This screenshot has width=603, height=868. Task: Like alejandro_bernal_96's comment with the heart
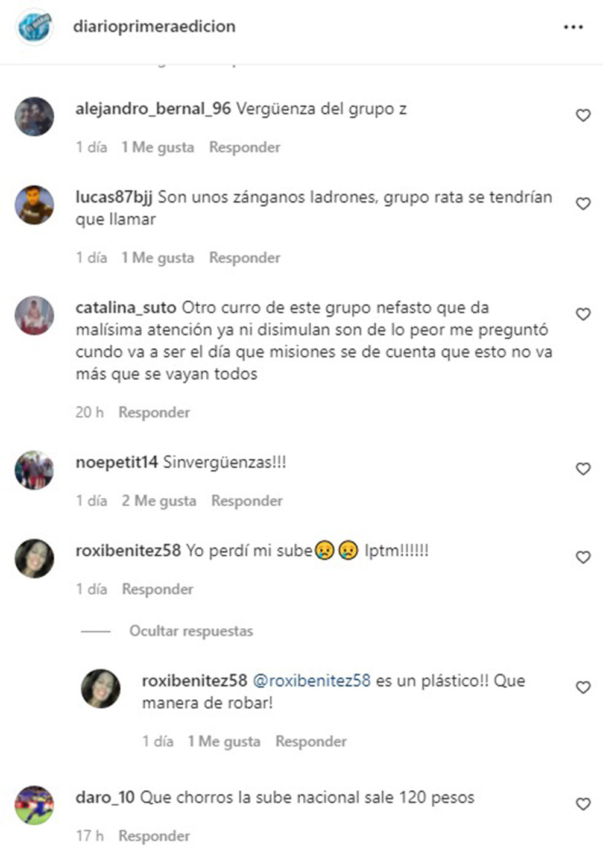tap(583, 115)
